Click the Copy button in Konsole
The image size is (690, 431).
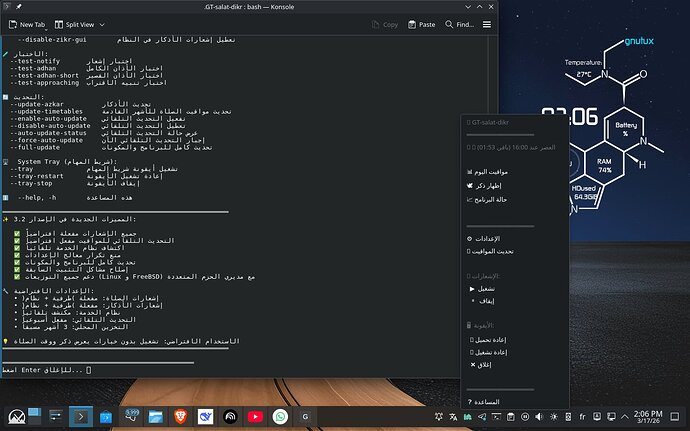(x=385, y=25)
